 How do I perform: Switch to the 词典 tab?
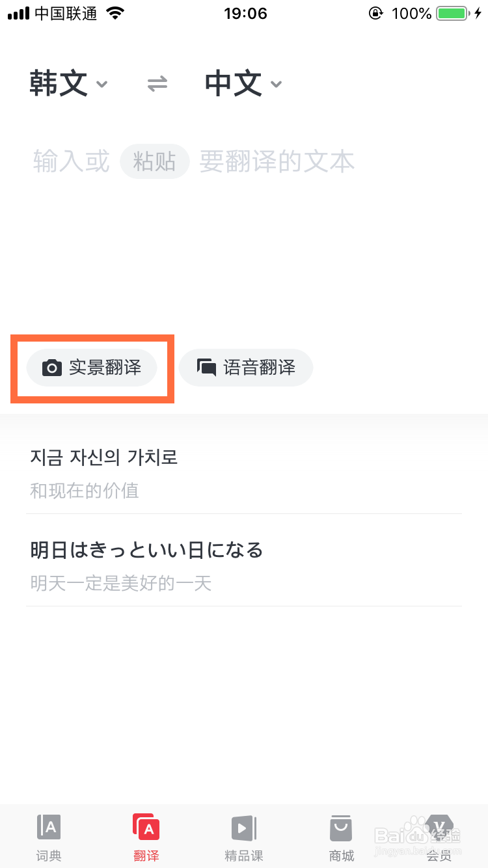(x=48, y=836)
